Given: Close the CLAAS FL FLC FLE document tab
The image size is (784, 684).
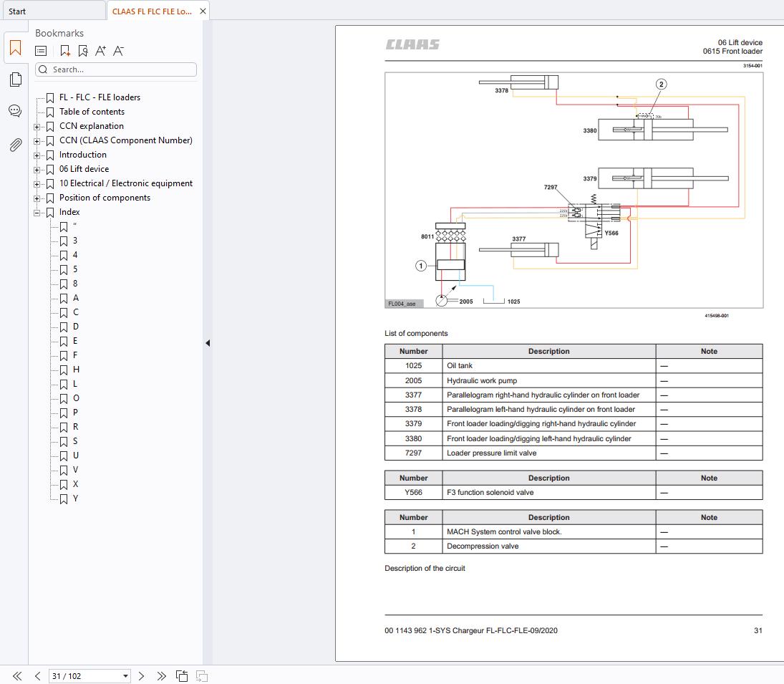Looking at the screenshot, I should click(x=203, y=11).
